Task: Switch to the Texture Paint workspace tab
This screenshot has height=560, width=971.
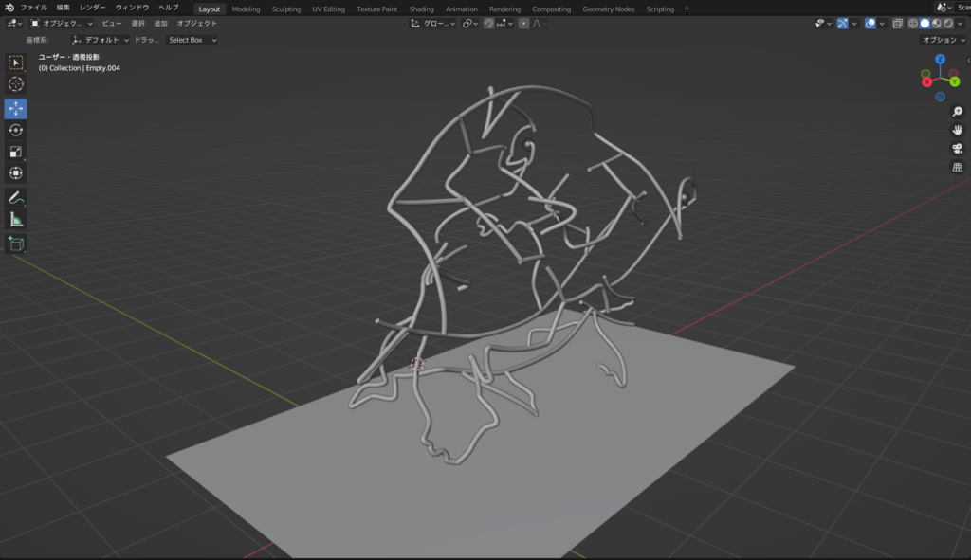Action: (377, 9)
